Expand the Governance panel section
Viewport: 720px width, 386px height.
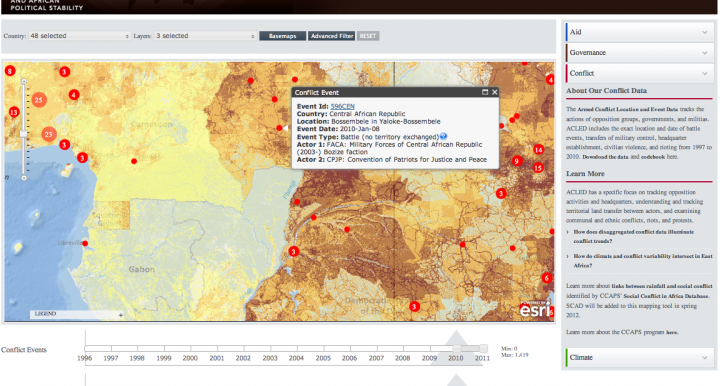pos(640,53)
